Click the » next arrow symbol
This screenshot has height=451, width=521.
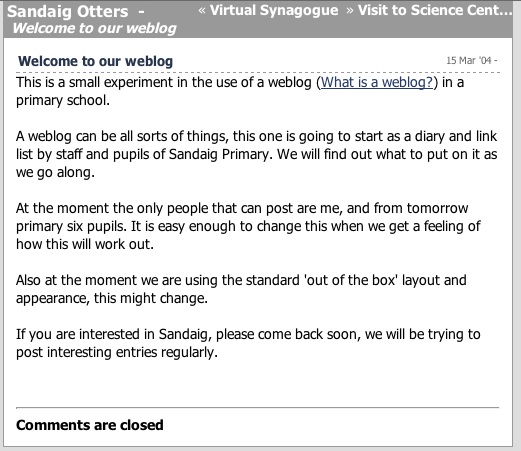[350, 11]
